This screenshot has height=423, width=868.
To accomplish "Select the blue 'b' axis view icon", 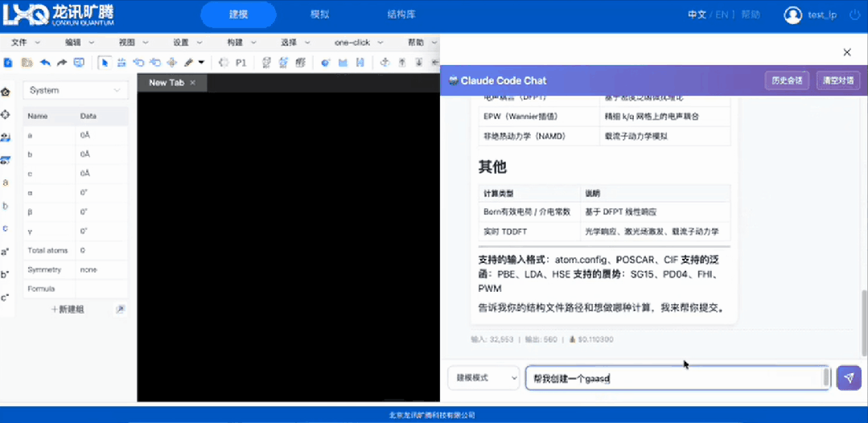I will point(6,205).
